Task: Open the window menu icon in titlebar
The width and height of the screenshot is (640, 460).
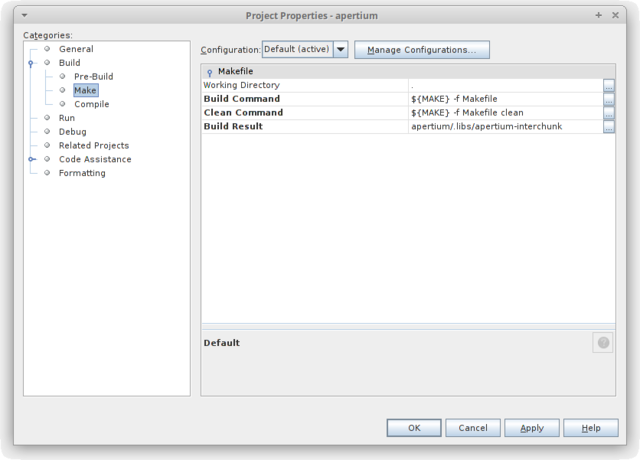Action: (23, 15)
